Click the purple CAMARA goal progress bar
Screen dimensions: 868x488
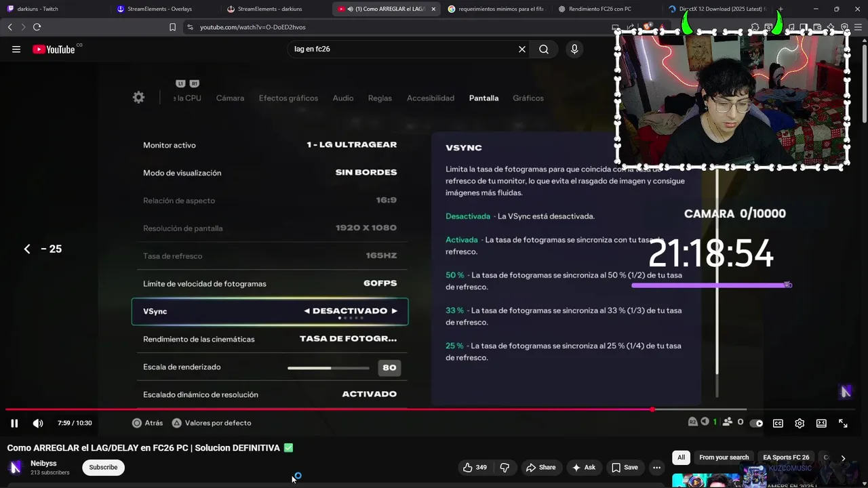pyautogui.click(x=711, y=285)
